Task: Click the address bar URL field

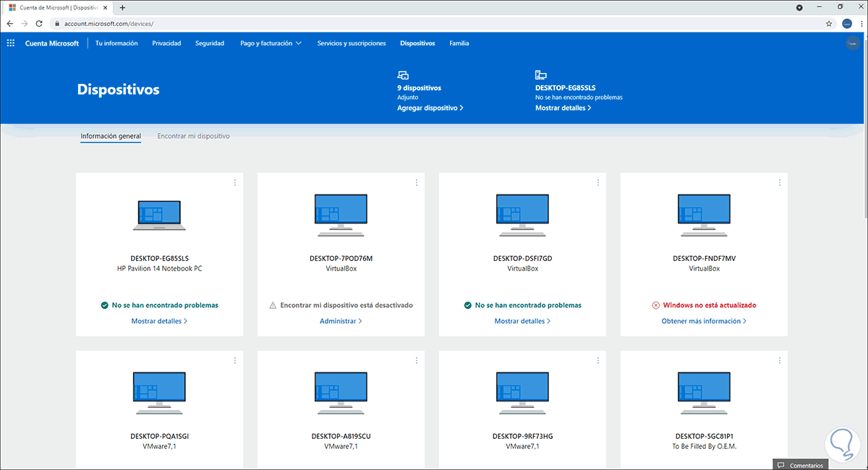Action: coord(434,23)
